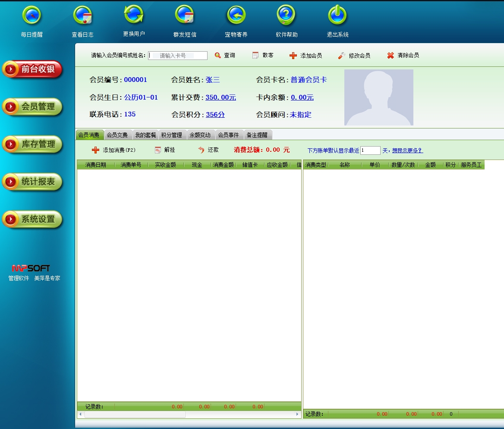
Task: Open 软件帮助 software help icon
Action: 286,16
